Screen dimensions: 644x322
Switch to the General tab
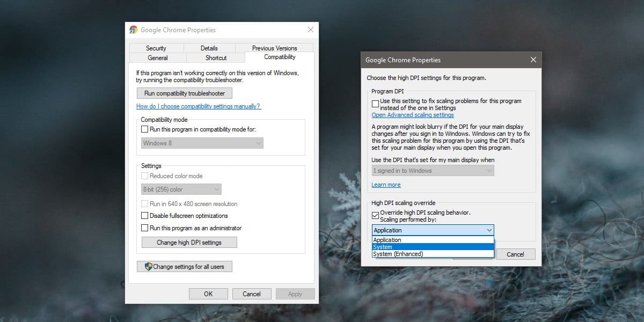158,58
